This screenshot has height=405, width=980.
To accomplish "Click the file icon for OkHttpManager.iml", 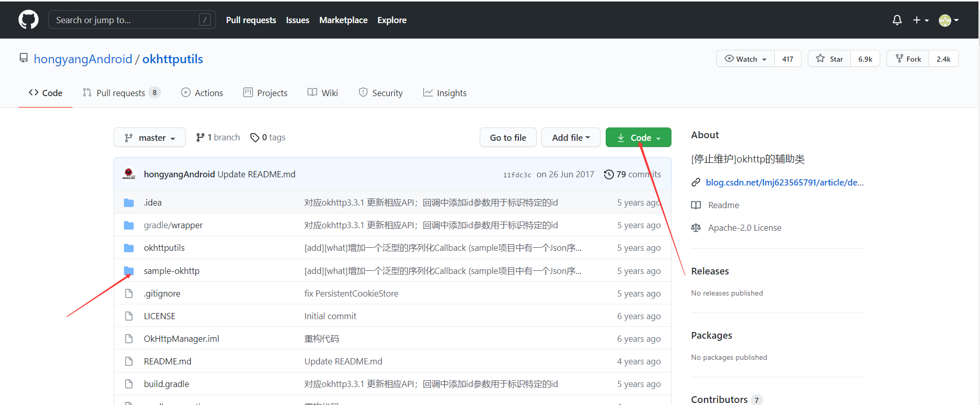I will tap(129, 339).
